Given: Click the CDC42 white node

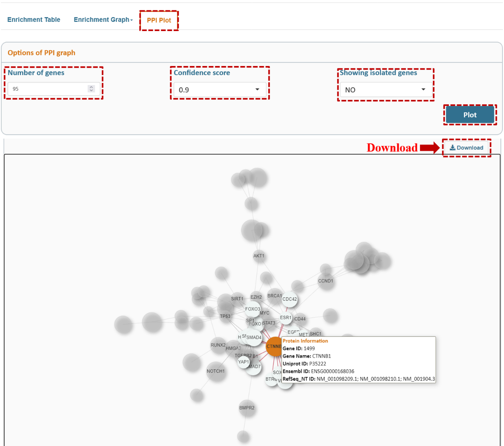Looking at the screenshot, I should (x=290, y=299).
